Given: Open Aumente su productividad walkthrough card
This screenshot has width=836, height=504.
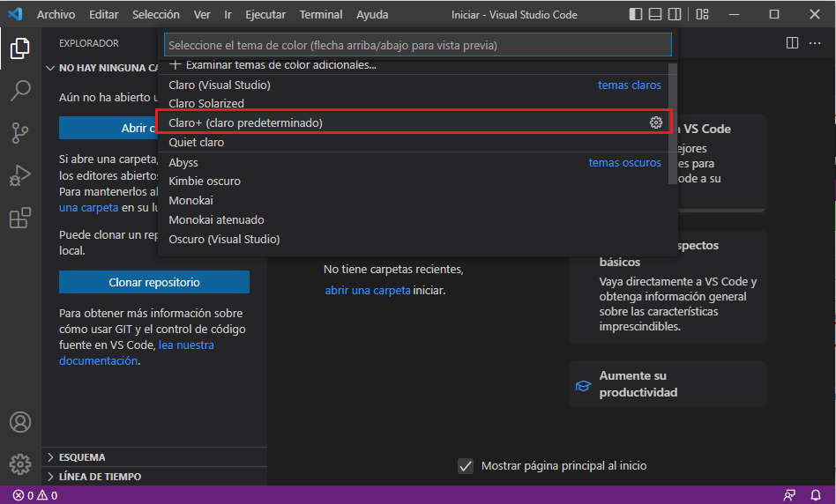Looking at the screenshot, I should (x=668, y=384).
